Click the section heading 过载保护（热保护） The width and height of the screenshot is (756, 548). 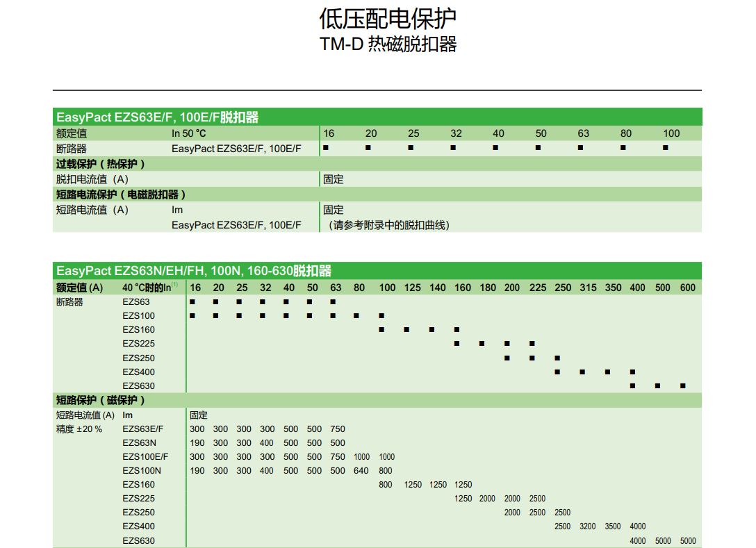(x=100, y=164)
